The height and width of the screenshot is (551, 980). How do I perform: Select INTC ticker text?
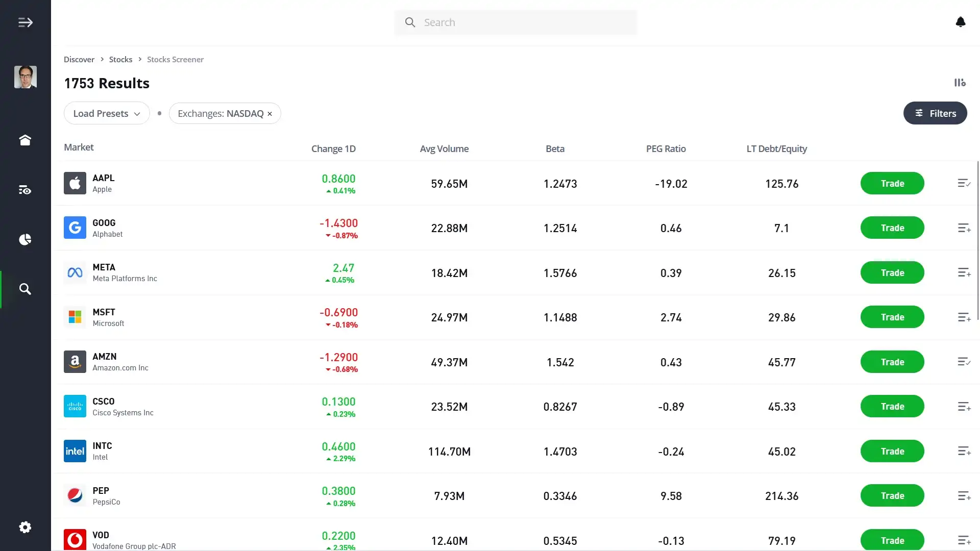point(102,446)
